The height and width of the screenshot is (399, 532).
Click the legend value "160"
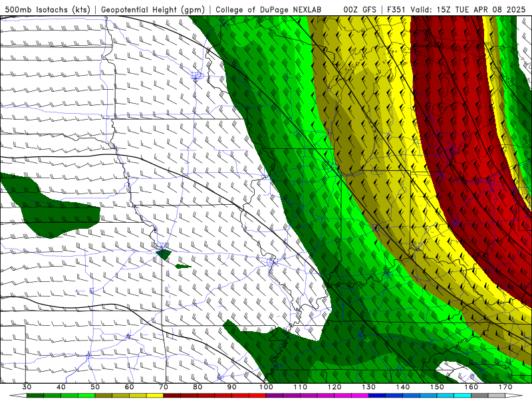point(471,387)
